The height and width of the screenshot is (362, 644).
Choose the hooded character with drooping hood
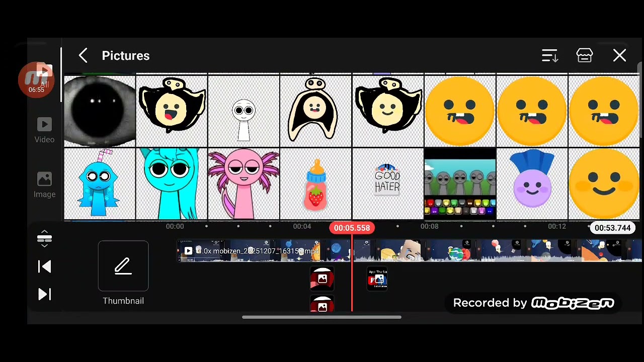click(315, 111)
